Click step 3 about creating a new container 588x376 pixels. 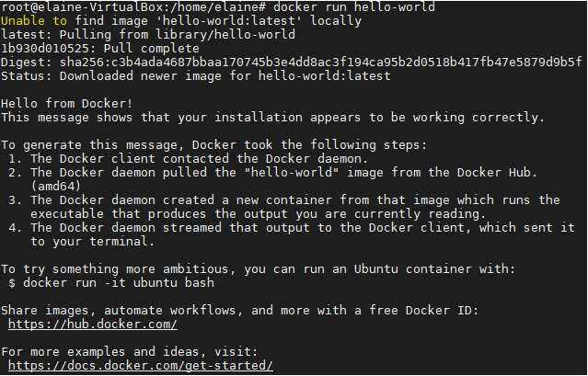pos(283,207)
